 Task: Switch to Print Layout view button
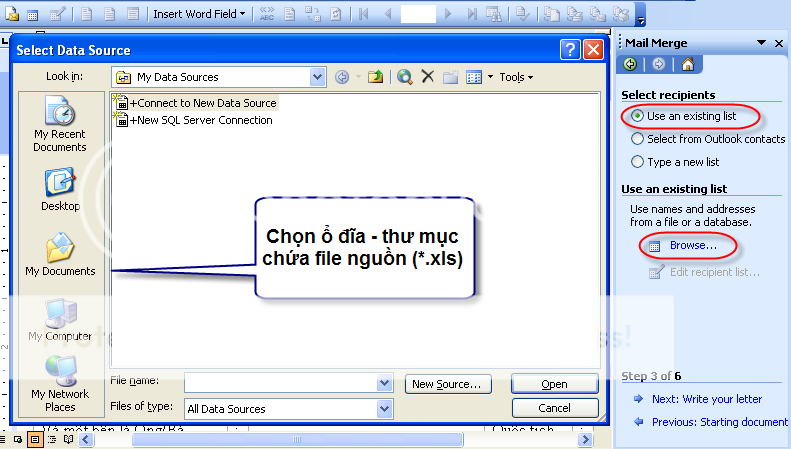click(34, 439)
